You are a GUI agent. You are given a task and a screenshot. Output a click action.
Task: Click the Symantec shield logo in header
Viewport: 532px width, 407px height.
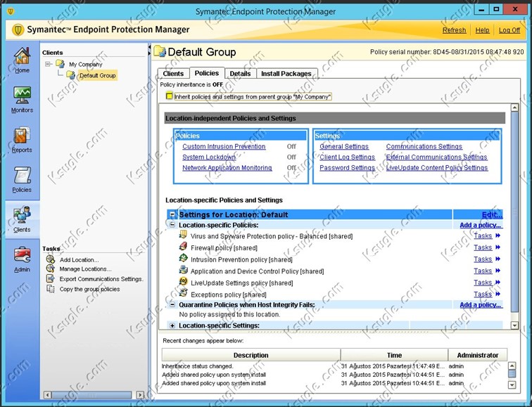pyautogui.click(x=18, y=30)
